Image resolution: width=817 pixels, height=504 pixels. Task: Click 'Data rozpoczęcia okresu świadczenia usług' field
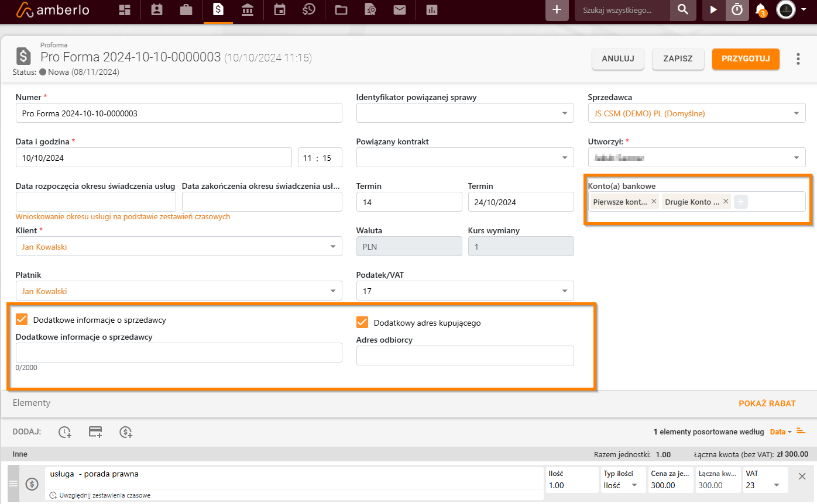point(96,202)
